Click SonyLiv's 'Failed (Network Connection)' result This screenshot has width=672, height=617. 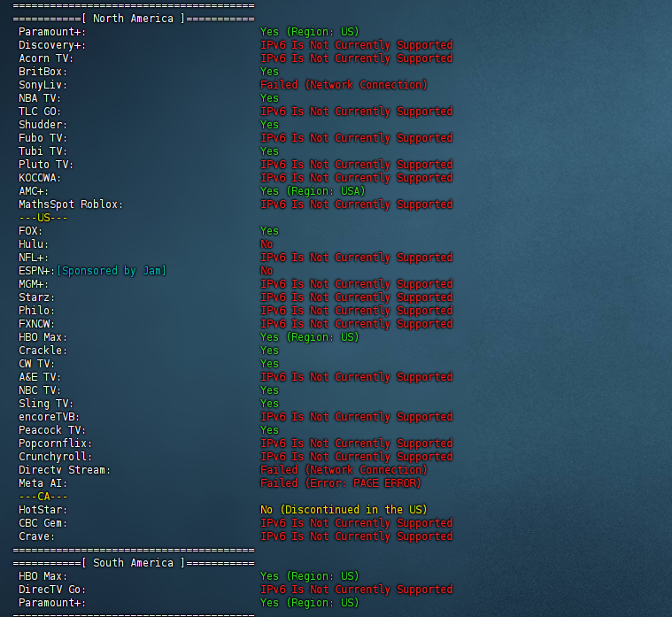[344, 85]
